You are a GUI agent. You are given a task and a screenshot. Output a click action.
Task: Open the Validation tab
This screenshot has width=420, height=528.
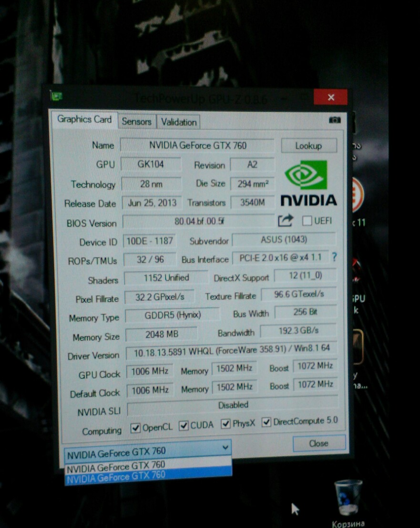click(178, 122)
